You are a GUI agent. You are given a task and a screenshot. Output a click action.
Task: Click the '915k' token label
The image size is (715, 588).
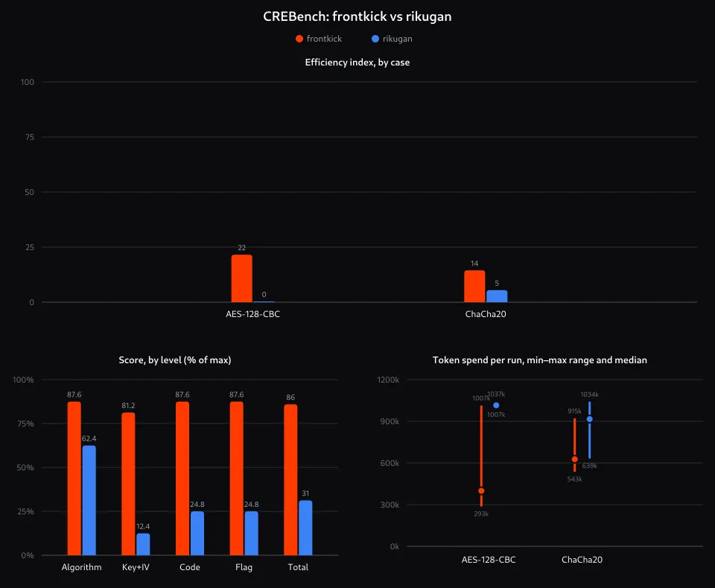tap(574, 411)
